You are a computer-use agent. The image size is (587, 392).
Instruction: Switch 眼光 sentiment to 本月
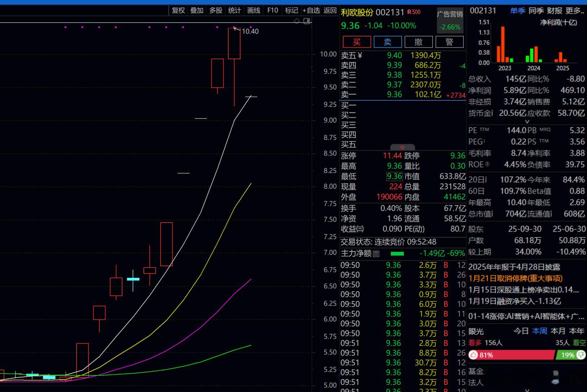pyautogui.click(x=558, y=331)
